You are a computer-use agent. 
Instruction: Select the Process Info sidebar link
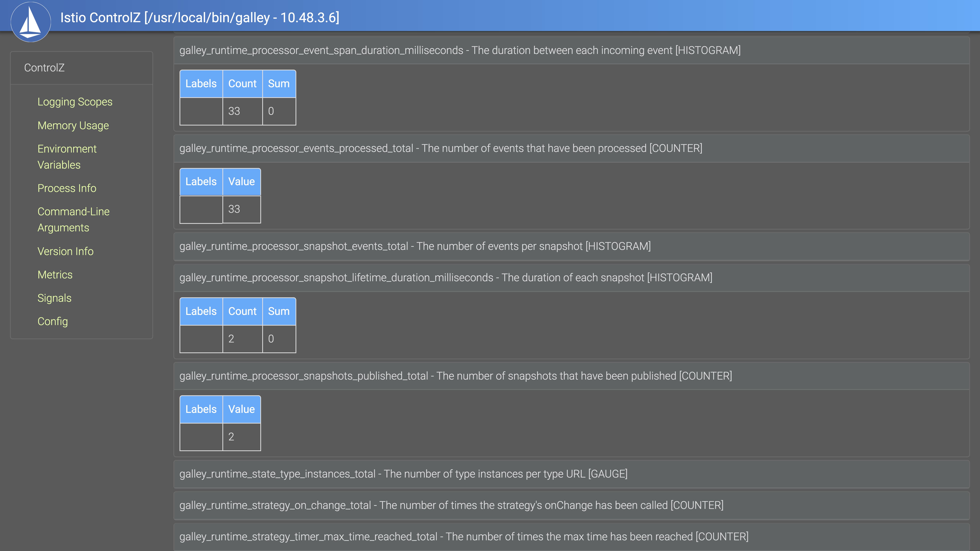[67, 188]
